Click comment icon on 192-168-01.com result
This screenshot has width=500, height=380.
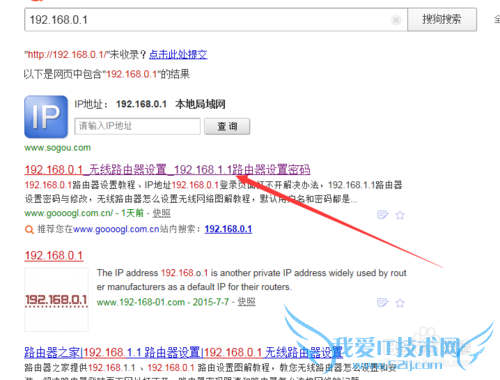(382, 303)
